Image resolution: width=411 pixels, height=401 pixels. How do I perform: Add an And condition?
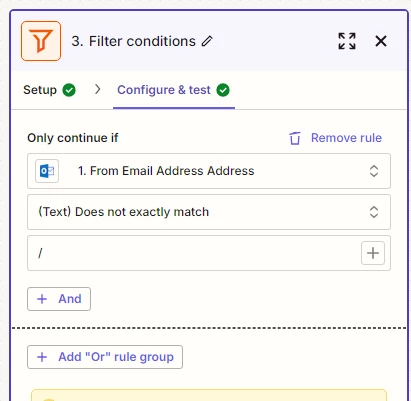(59, 299)
